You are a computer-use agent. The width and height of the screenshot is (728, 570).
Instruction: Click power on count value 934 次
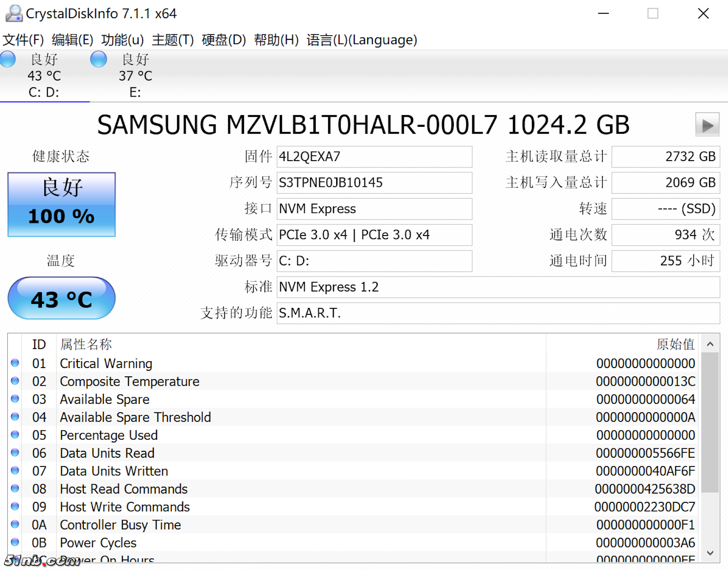[666, 235]
